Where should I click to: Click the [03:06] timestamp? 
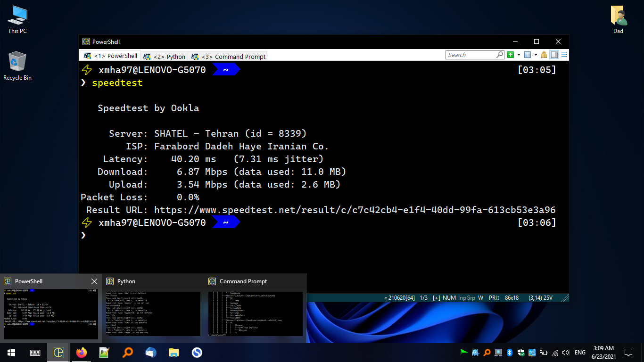537,222
